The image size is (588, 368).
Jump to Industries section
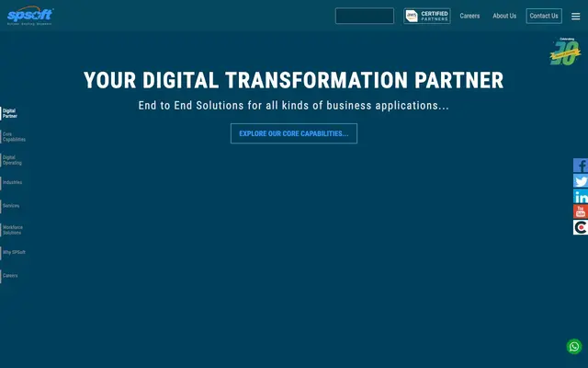(12, 182)
